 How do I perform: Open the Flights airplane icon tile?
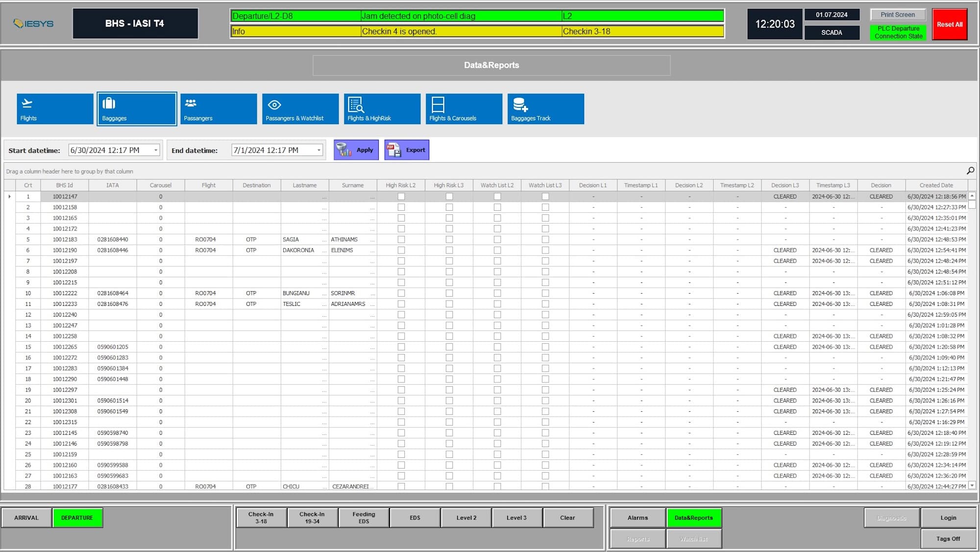(x=55, y=109)
